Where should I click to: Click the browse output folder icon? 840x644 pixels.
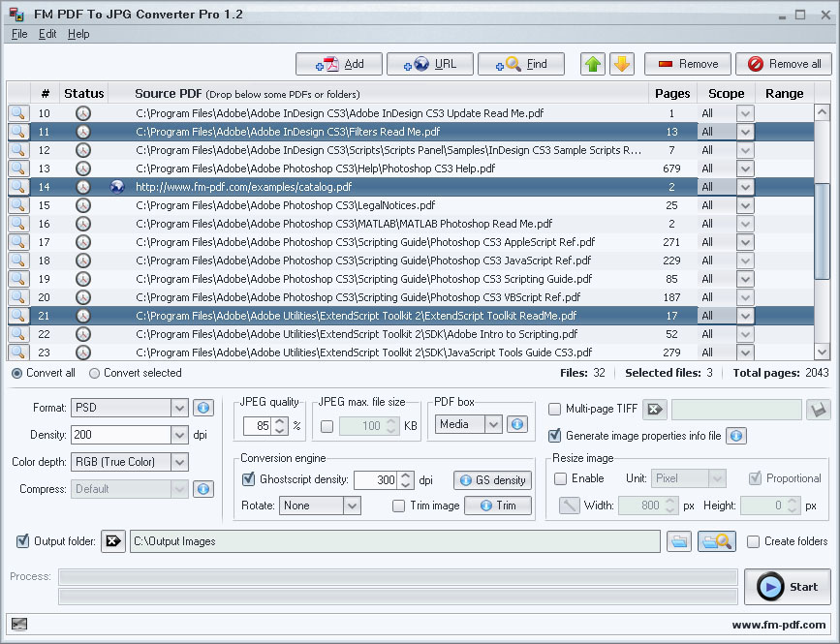coord(679,541)
